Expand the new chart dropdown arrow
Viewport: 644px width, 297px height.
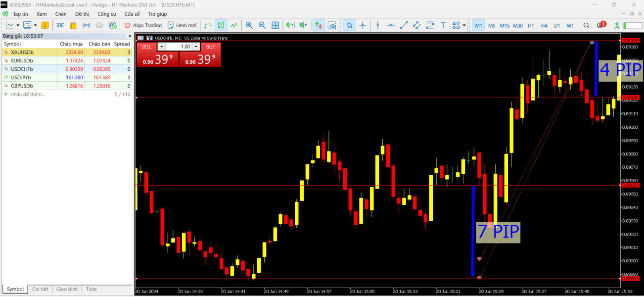[18, 25]
